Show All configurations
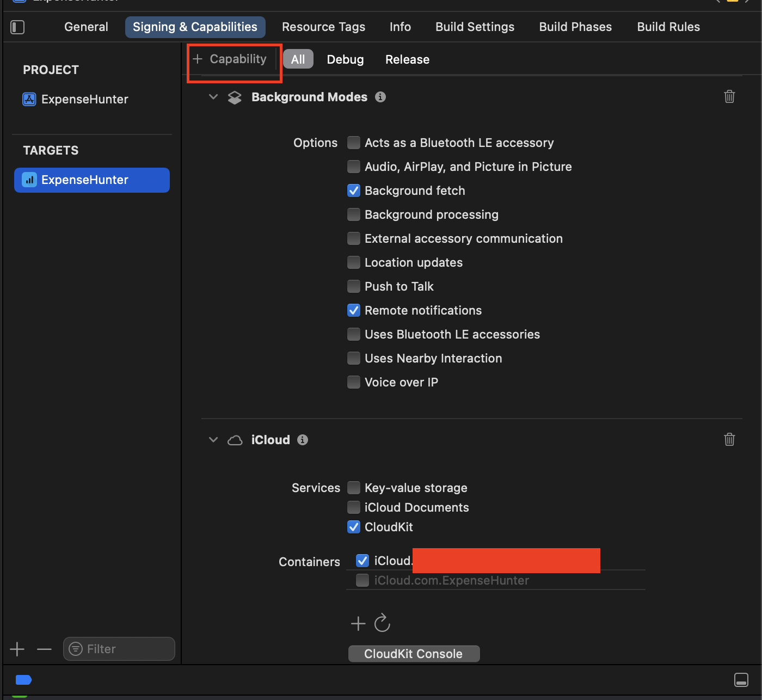The height and width of the screenshot is (700, 762). (x=298, y=59)
